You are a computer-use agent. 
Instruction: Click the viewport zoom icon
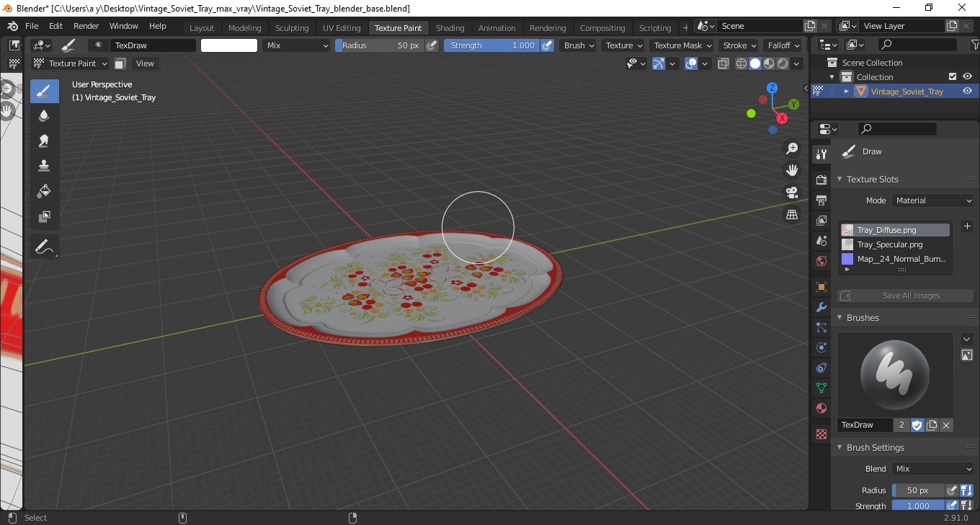point(792,149)
